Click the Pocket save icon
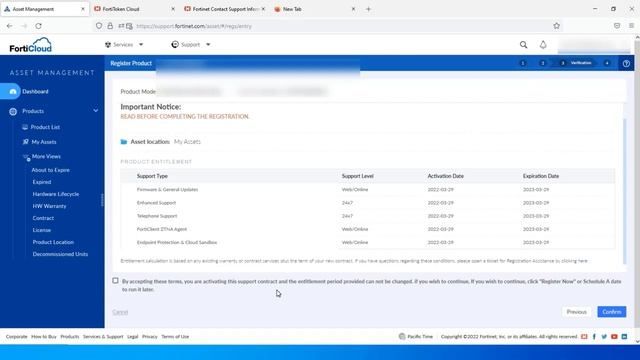Screen dimensions: 640x360 pyautogui.click(x=617, y=26)
